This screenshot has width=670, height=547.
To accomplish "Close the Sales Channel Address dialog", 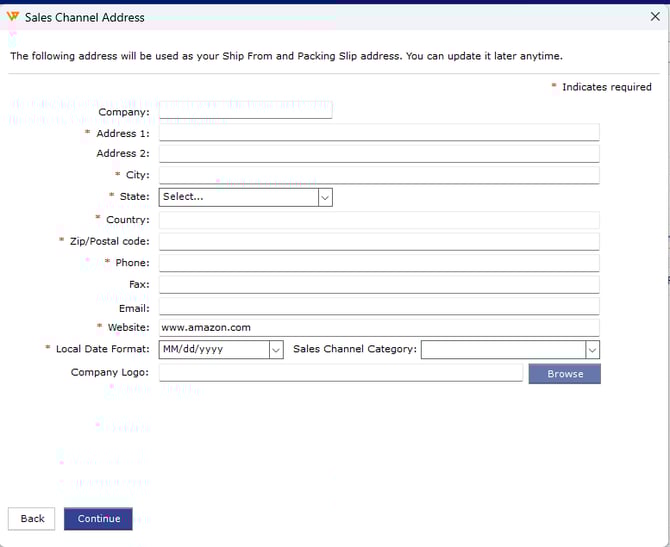I will click(655, 17).
